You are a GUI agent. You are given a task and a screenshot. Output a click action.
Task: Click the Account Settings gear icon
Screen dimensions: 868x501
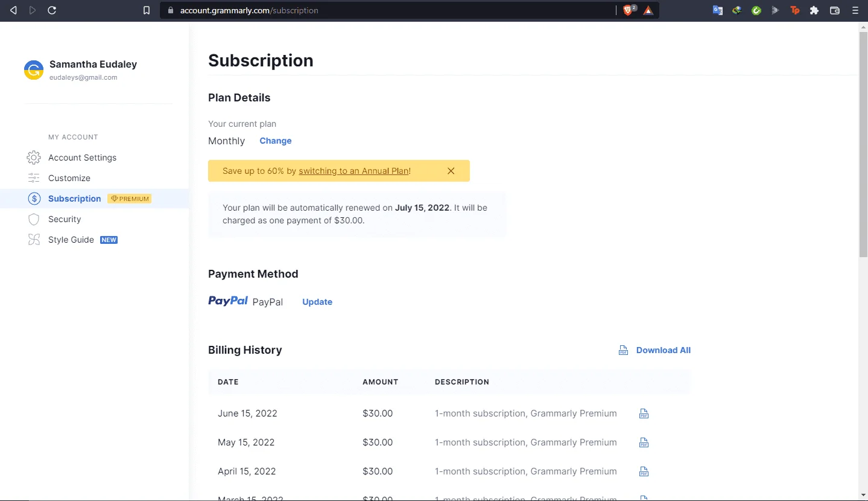pyautogui.click(x=34, y=158)
